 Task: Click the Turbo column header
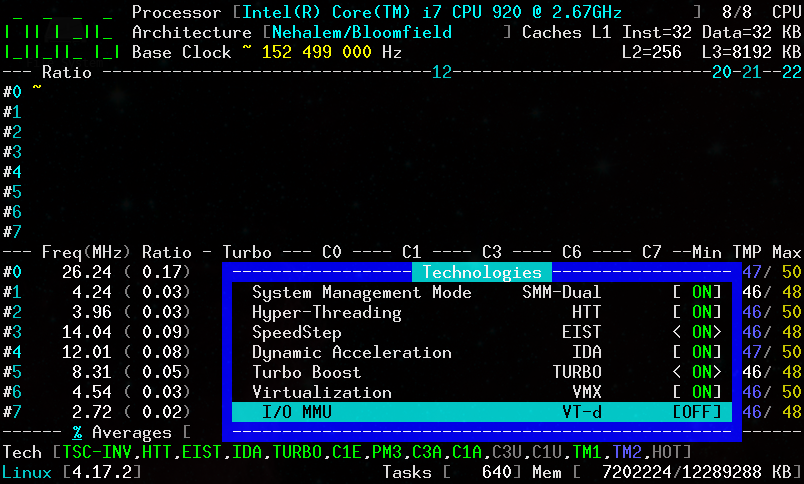(247, 252)
